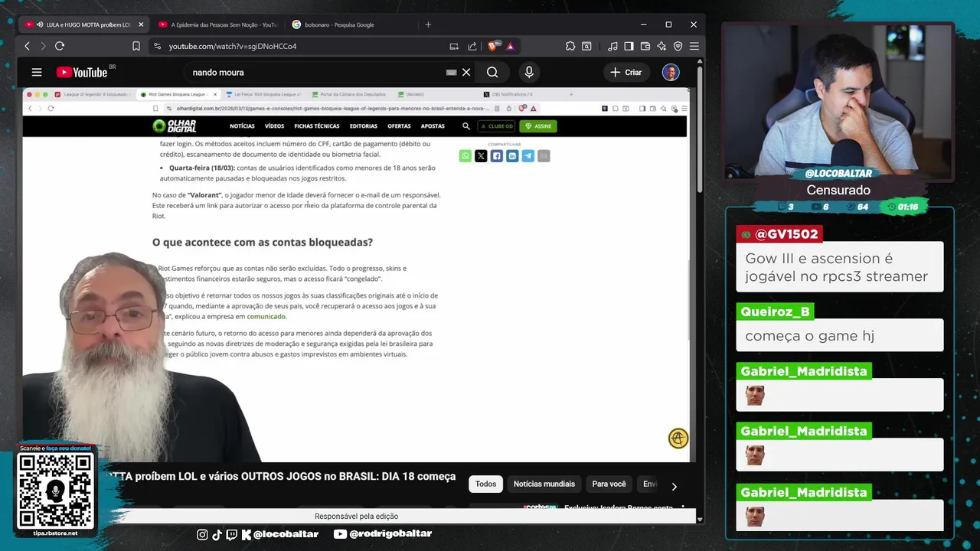The height and width of the screenshot is (551, 980).
Task: Open the Brave Shields panel
Action: (x=495, y=46)
